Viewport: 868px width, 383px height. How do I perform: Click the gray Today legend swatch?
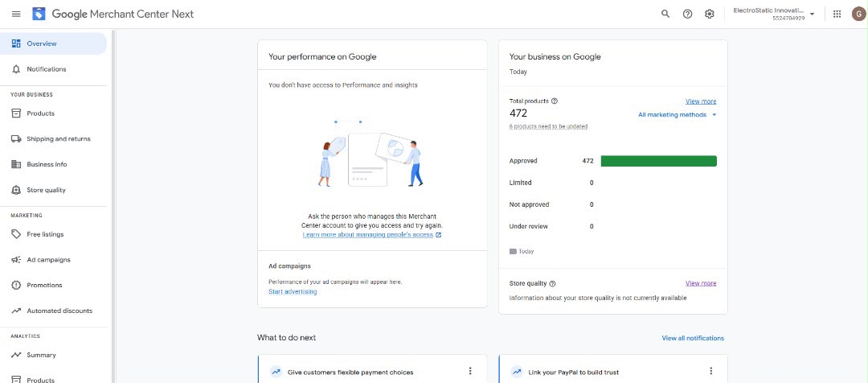click(x=513, y=252)
